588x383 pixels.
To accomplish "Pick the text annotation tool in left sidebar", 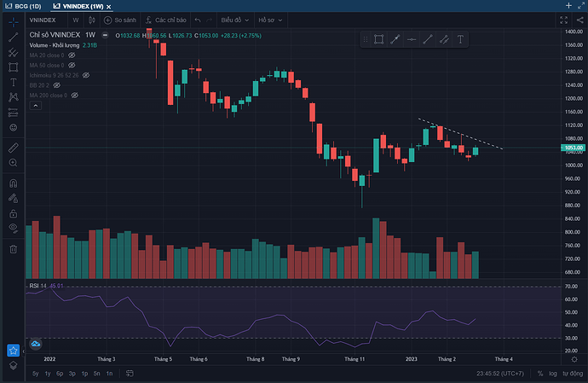I will pyautogui.click(x=13, y=82).
